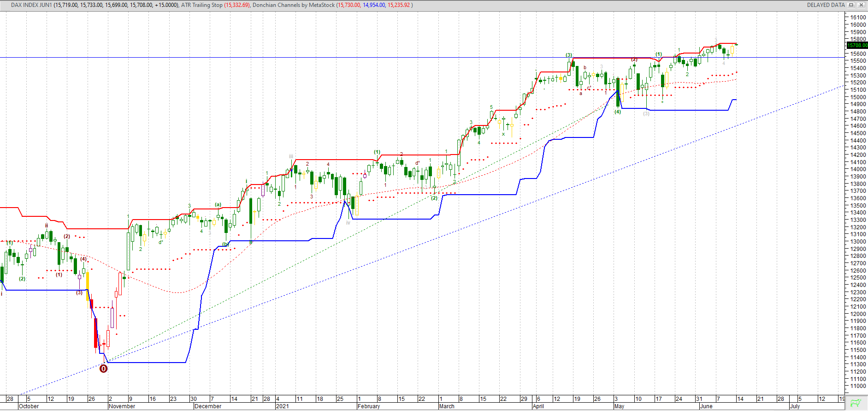868x411 pixels.
Task: Click the 16100 price axis label
Action: click(x=858, y=18)
